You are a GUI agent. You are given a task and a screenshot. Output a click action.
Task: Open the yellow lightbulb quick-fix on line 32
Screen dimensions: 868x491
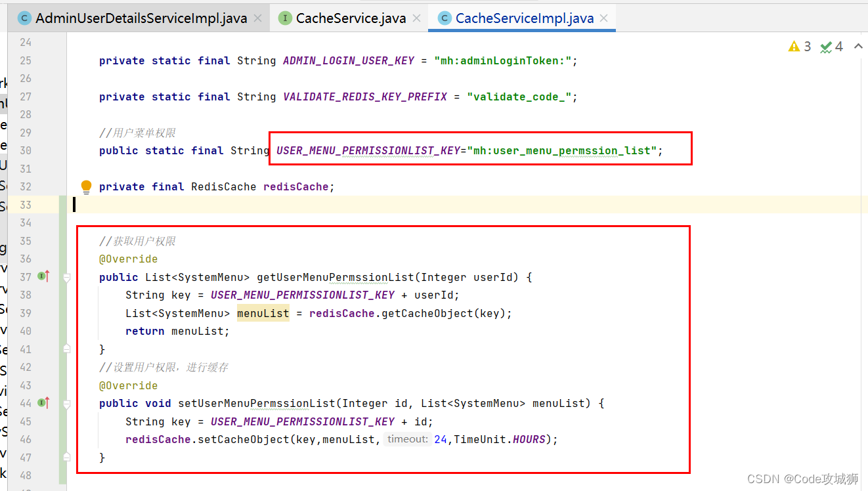(x=86, y=187)
